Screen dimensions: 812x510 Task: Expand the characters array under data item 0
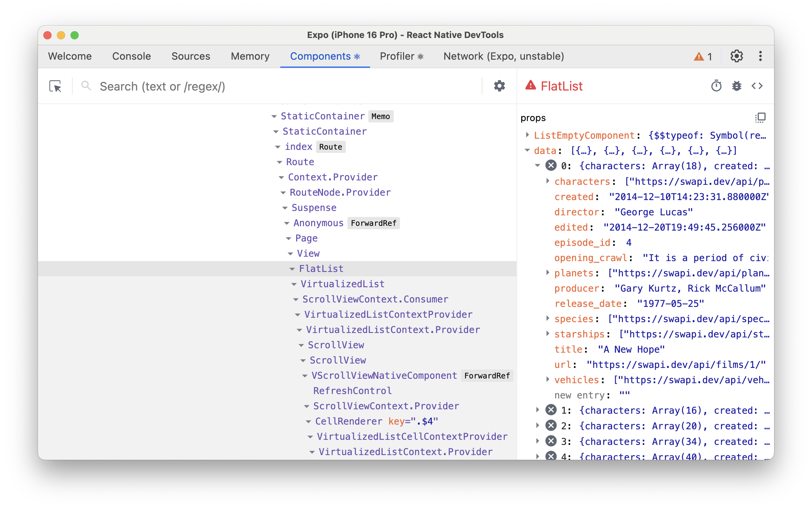tap(547, 181)
